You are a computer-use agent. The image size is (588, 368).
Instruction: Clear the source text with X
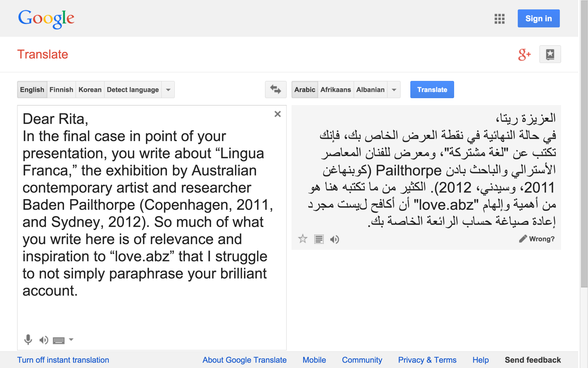(x=277, y=114)
